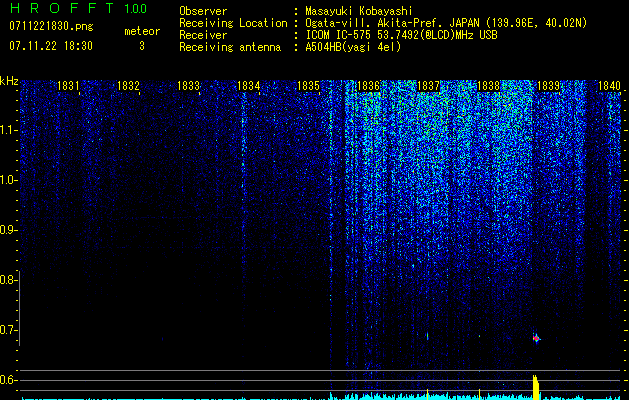Click the tall yellow power spike near 1839
This screenshot has height=400, width=629.
(536, 387)
